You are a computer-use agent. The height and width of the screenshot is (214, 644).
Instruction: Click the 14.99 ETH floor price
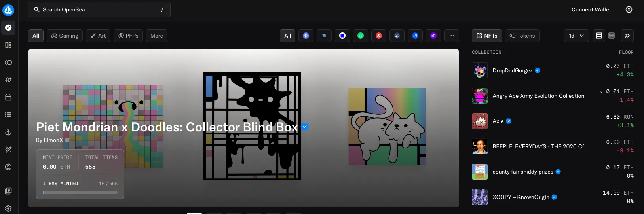(618, 193)
